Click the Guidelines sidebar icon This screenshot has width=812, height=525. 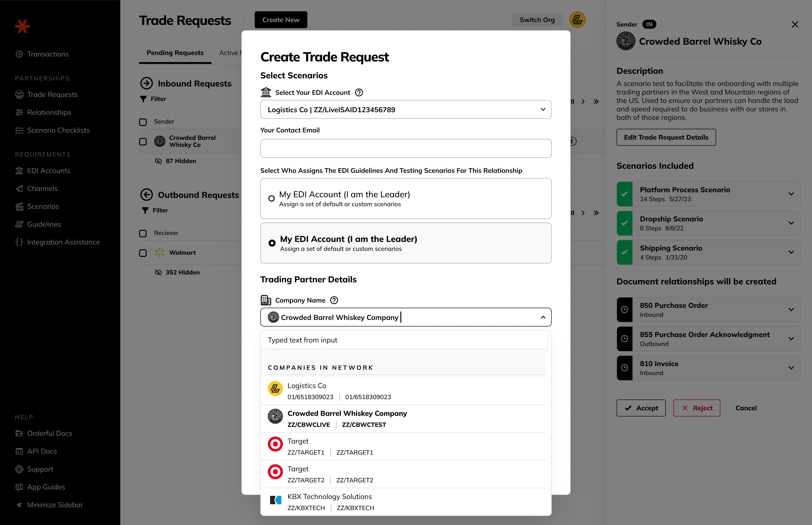(x=20, y=224)
